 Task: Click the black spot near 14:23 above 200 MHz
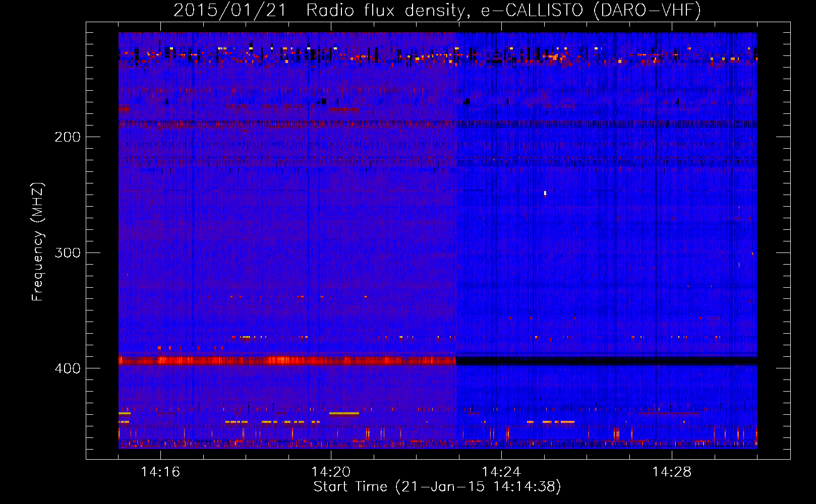[467, 101]
